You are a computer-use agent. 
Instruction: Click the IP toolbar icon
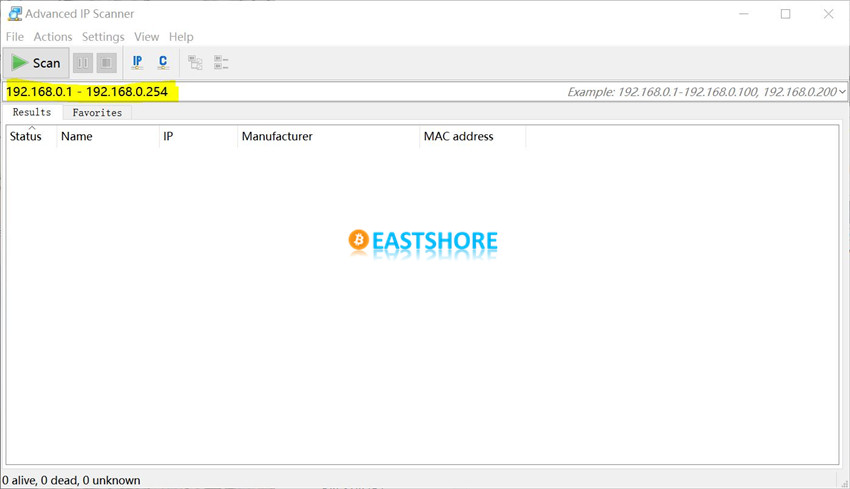[x=137, y=63]
